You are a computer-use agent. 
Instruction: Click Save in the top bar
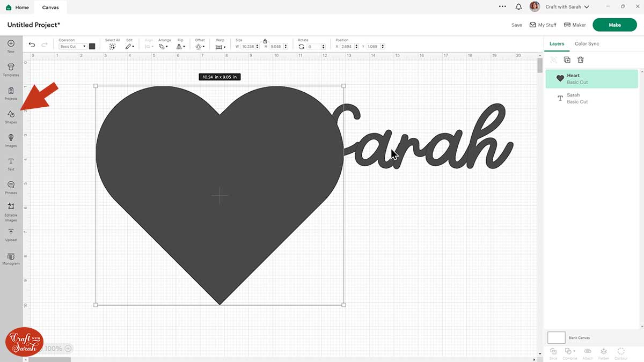516,25
